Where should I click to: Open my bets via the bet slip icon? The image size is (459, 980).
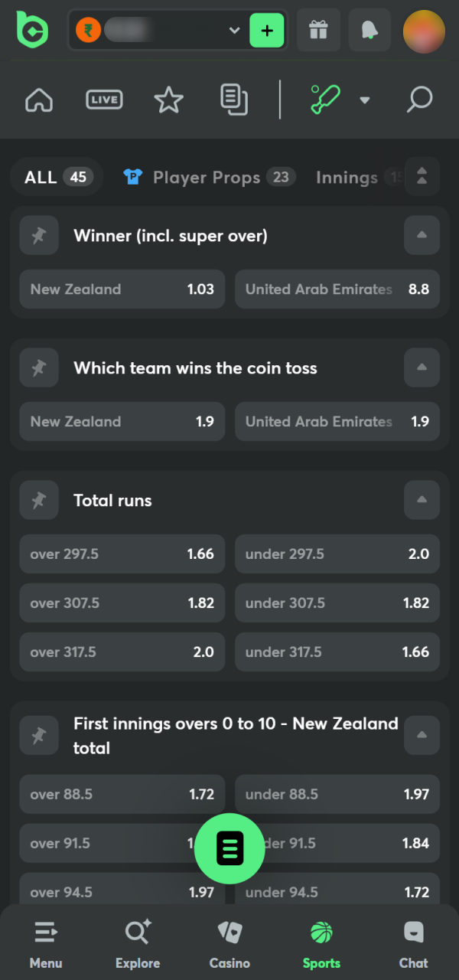[x=234, y=99]
